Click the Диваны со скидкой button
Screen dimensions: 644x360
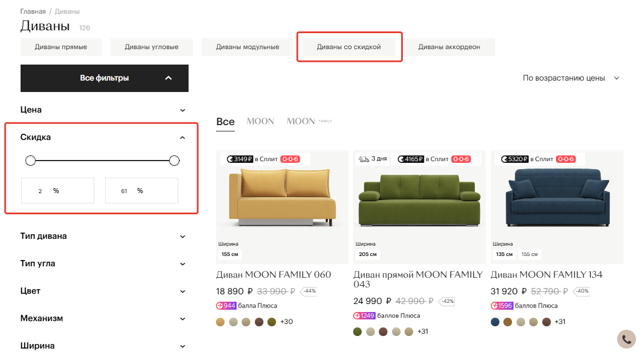pos(349,47)
